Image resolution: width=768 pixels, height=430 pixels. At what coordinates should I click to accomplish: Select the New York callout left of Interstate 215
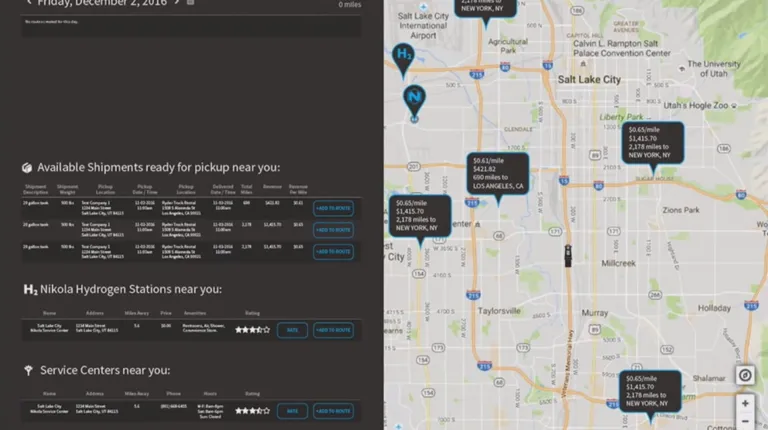[x=420, y=215]
